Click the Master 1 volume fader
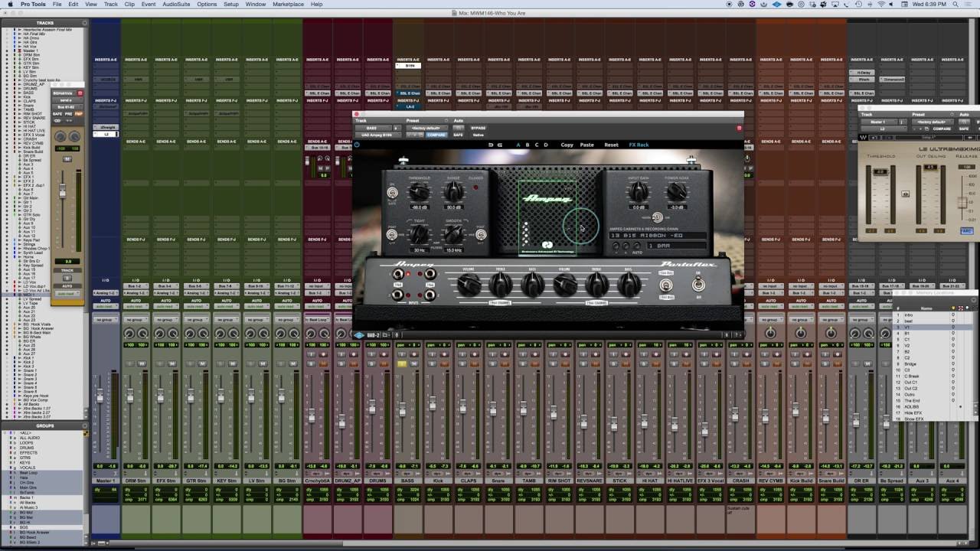980x551 pixels. coord(99,396)
